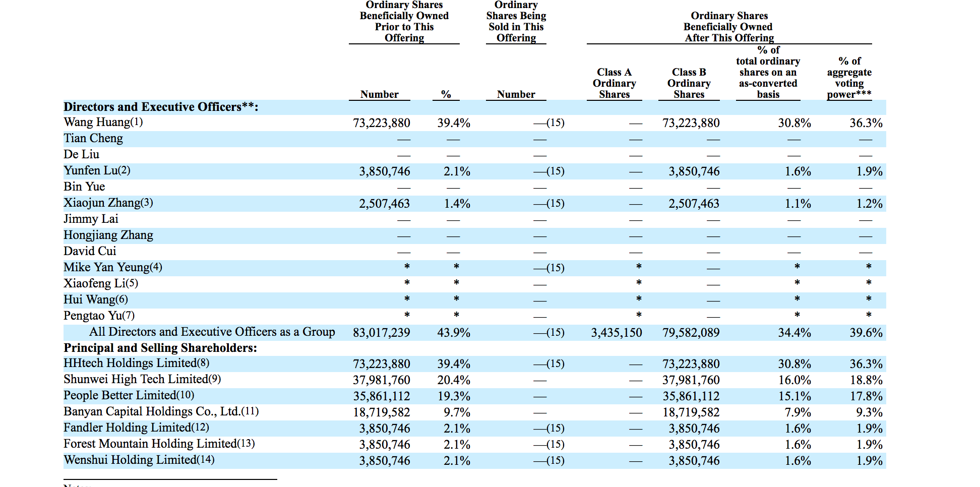The image size is (980, 487).
Task: Click Banyan Capital Holdings Co., Ltd.(11)
Action: pos(161,411)
